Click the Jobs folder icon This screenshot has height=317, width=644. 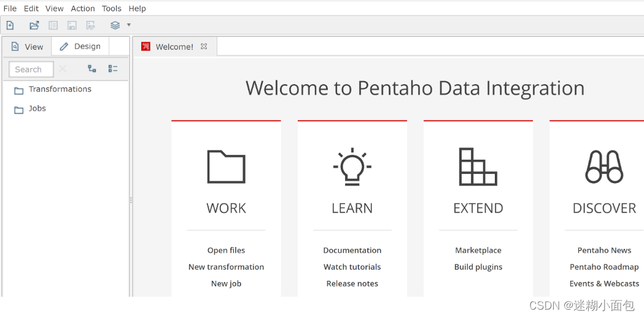19,110
